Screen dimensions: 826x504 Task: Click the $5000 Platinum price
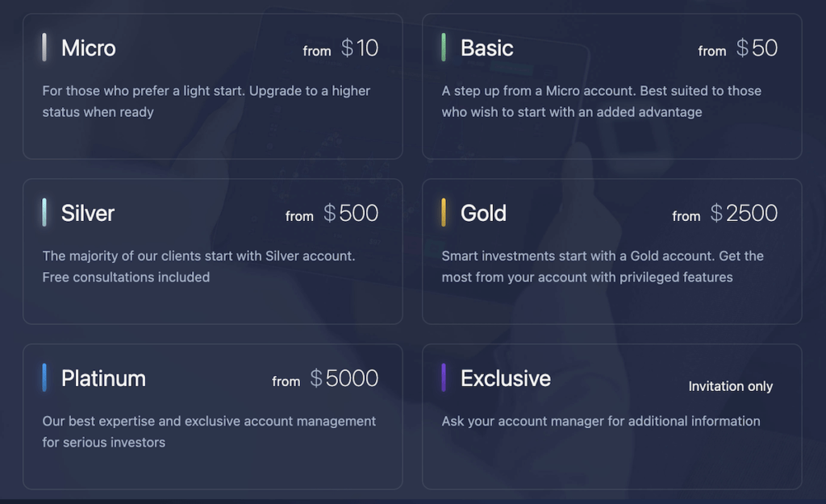click(344, 379)
